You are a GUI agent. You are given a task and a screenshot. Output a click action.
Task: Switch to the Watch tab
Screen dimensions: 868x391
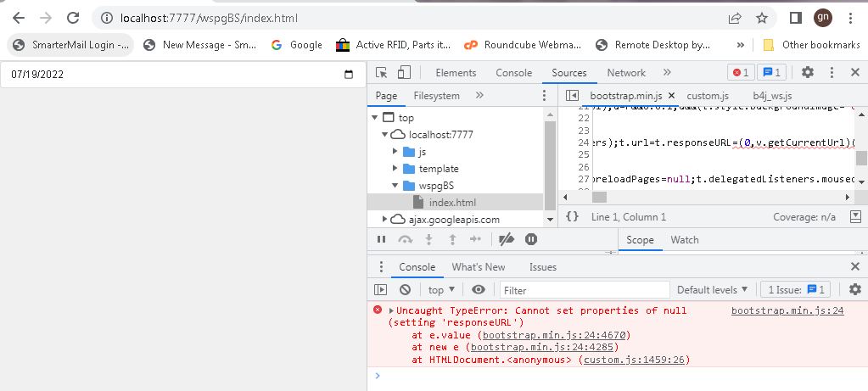tap(684, 240)
